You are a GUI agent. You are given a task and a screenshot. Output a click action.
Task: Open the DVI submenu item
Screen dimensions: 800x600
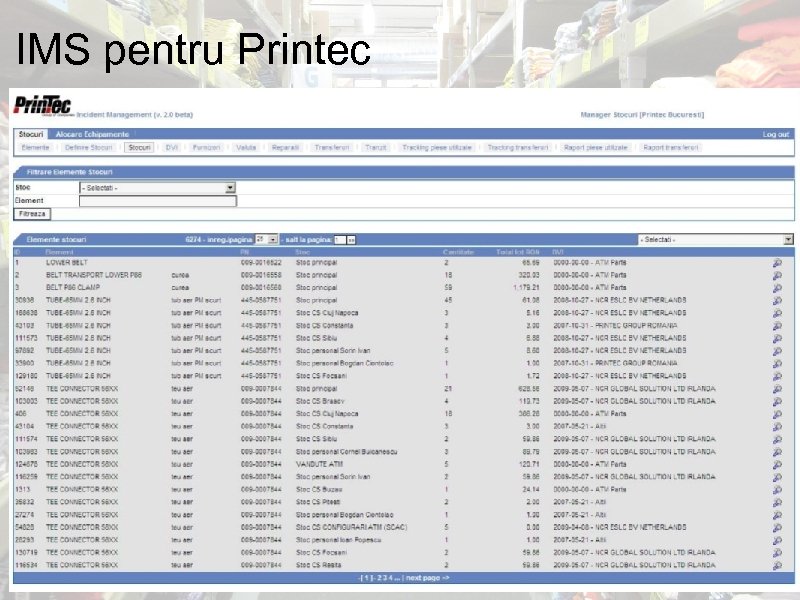[172, 147]
